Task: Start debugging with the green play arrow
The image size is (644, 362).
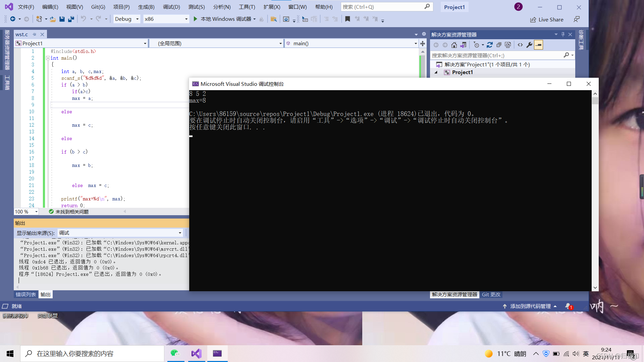Action: coord(196,19)
